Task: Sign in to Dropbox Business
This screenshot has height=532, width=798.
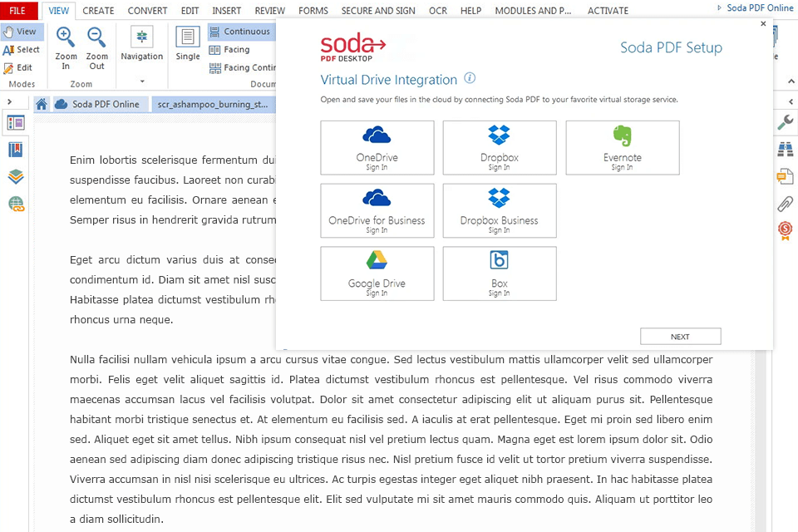Action: click(x=500, y=211)
